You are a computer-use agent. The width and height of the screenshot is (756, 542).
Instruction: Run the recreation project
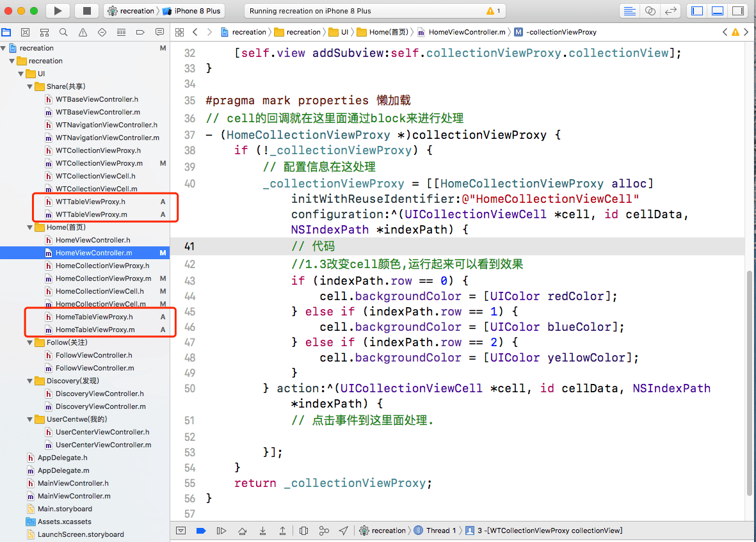[58, 11]
